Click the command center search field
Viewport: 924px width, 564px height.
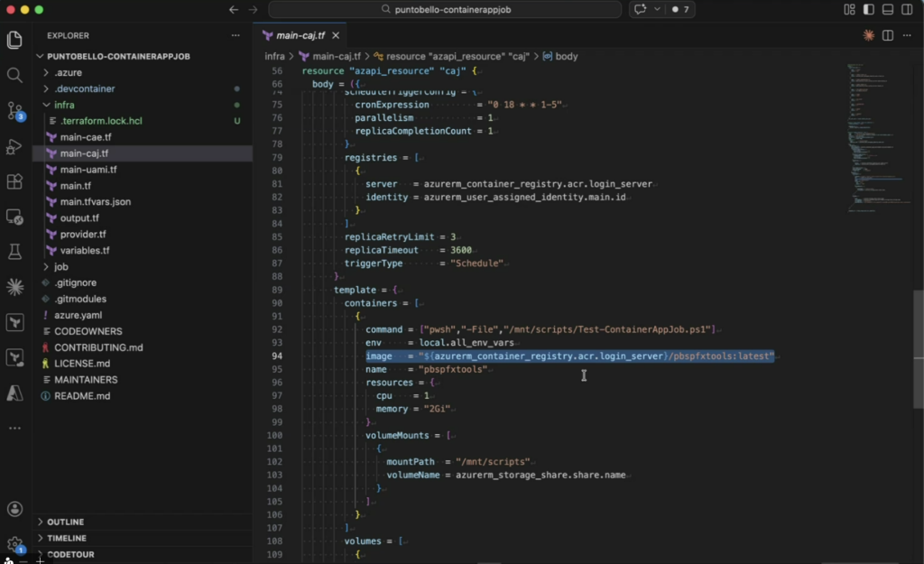pyautogui.click(x=445, y=9)
